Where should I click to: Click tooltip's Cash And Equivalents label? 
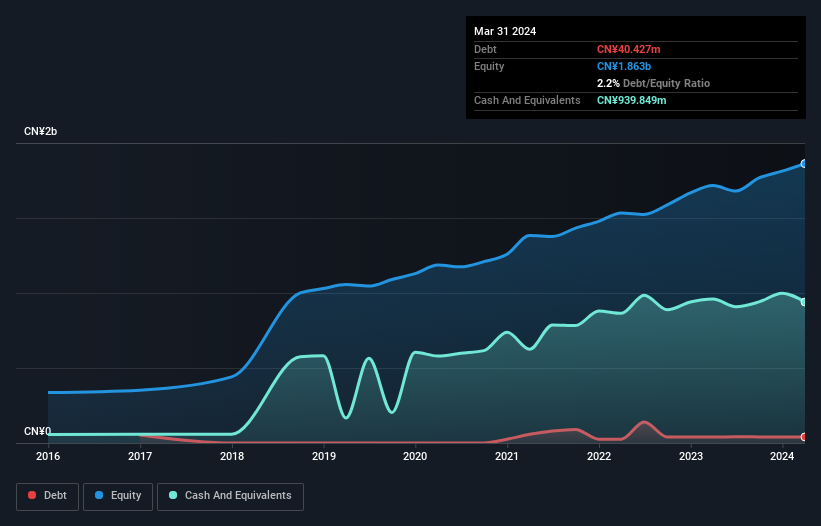(527, 100)
